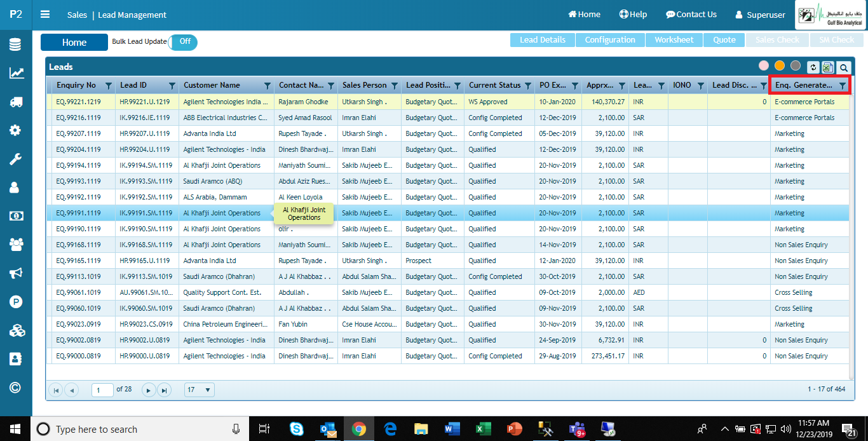
Task: Open filter for PO Ex... column
Action: [x=574, y=85]
